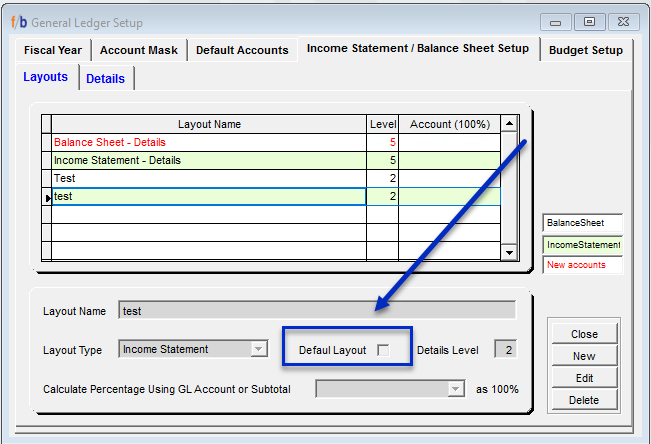The height and width of the screenshot is (444, 651).
Task: Switch to the Fiscal Year tab
Action: coord(52,50)
